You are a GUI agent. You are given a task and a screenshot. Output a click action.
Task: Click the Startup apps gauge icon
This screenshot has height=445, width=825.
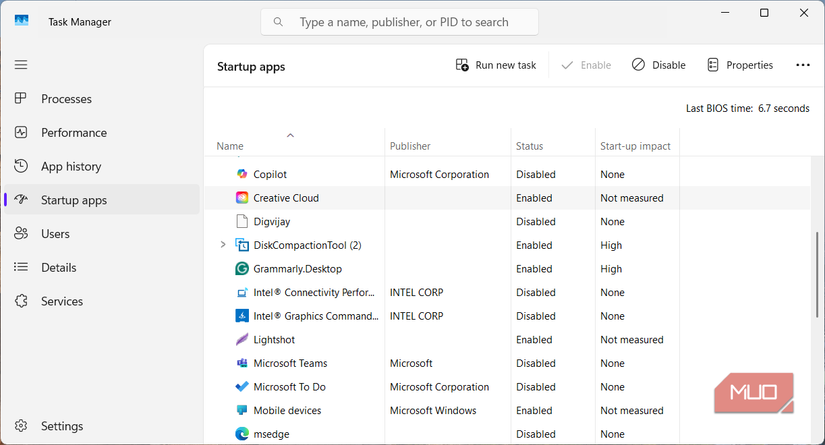click(x=21, y=200)
